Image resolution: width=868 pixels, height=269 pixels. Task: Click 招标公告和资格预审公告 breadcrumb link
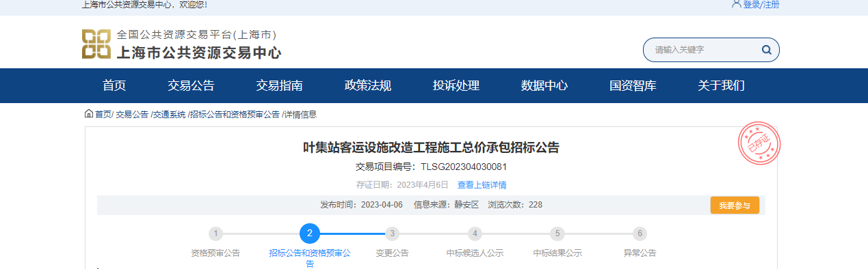click(x=235, y=115)
